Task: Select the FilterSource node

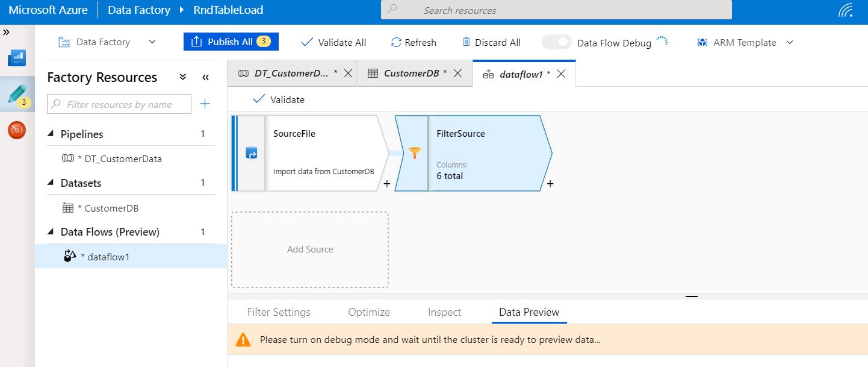Action: [x=474, y=153]
